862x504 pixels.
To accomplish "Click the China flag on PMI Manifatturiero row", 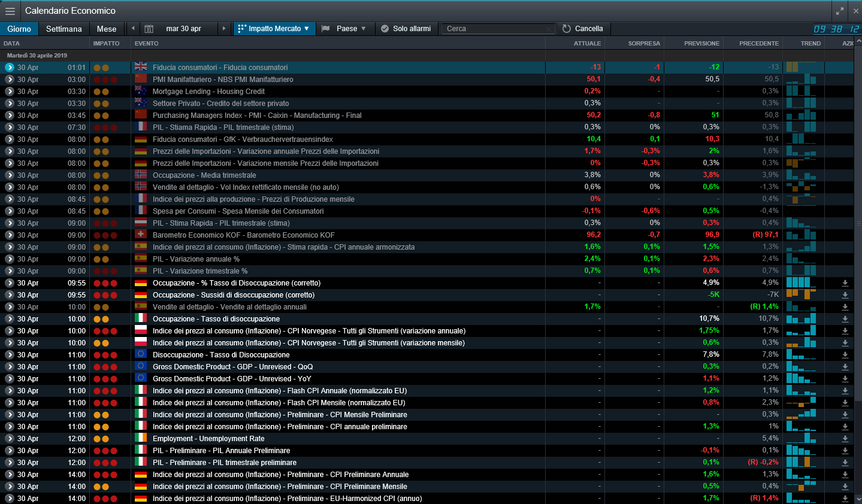I will coord(141,79).
